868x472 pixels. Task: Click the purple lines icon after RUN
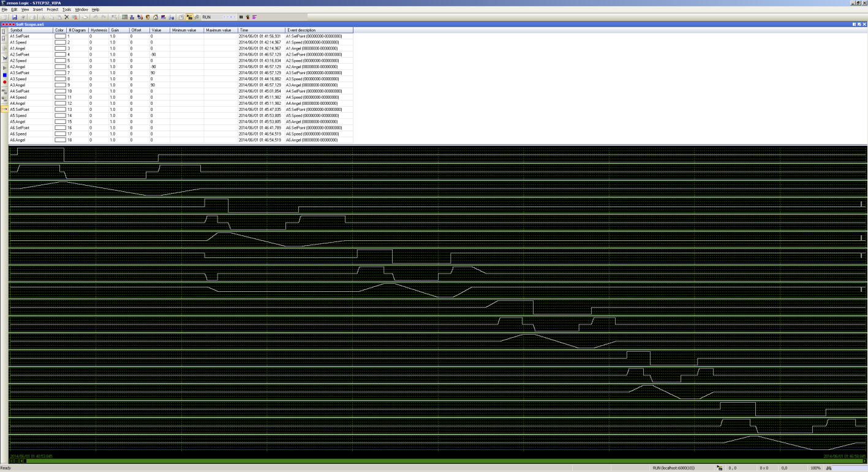click(x=254, y=17)
